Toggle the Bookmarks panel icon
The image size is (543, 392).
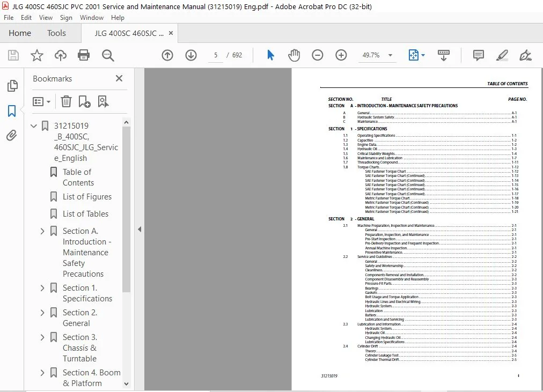pyautogui.click(x=12, y=111)
